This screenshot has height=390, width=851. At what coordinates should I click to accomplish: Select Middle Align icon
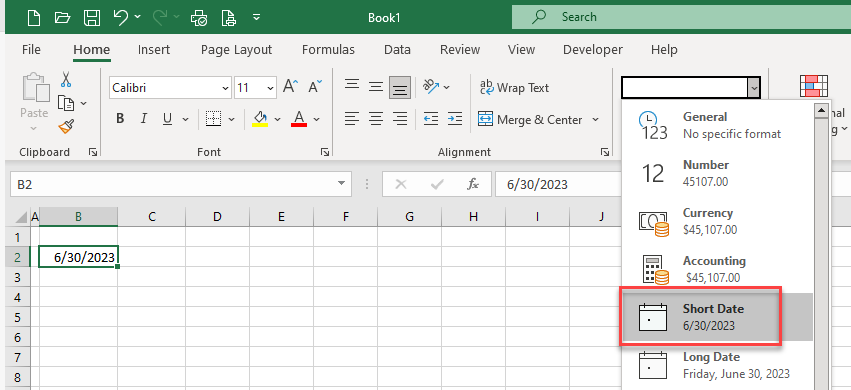tap(376, 87)
